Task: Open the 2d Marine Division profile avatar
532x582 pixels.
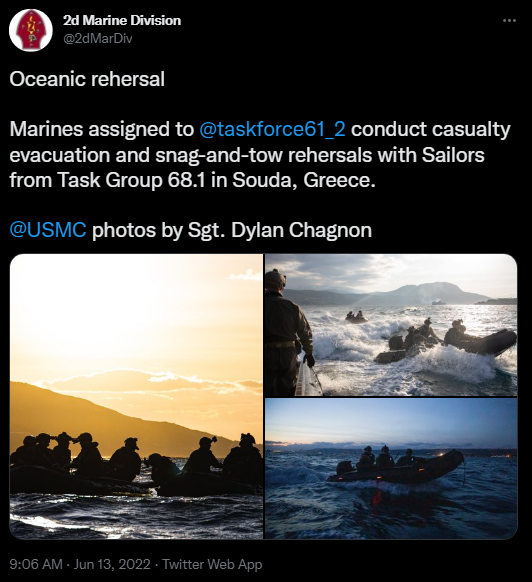Action: coord(30,30)
